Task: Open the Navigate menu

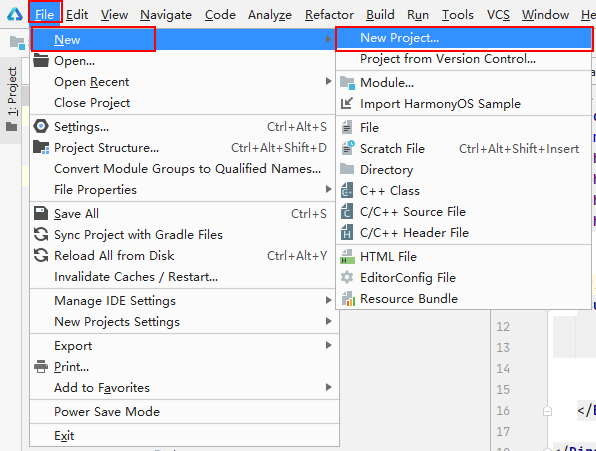Action: tap(166, 14)
